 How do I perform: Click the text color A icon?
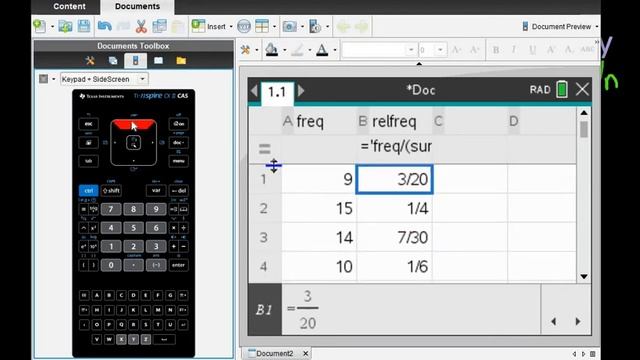322,50
